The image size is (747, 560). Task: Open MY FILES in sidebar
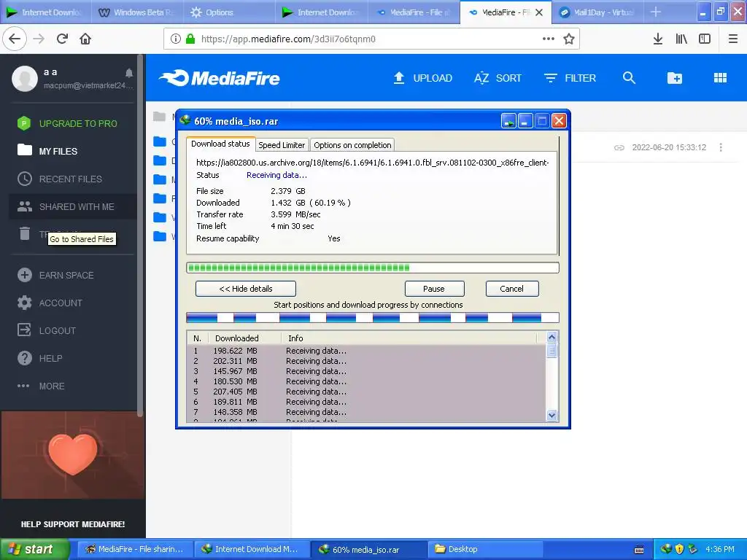[47, 151]
